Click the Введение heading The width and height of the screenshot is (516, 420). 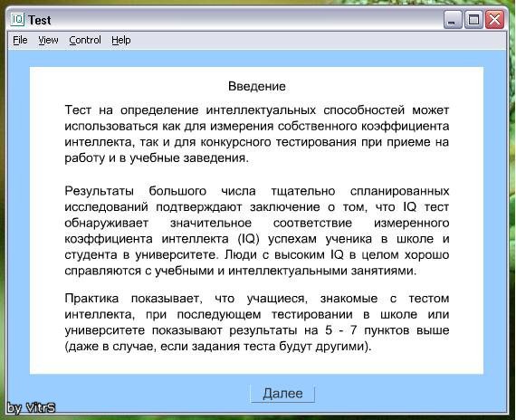(x=257, y=86)
